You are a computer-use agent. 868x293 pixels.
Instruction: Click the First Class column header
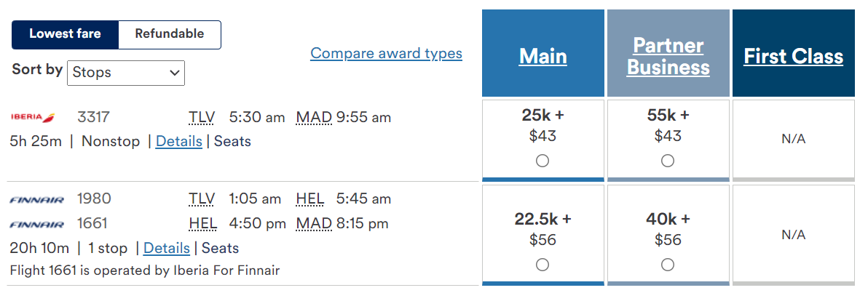pyautogui.click(x=793, y=57)
